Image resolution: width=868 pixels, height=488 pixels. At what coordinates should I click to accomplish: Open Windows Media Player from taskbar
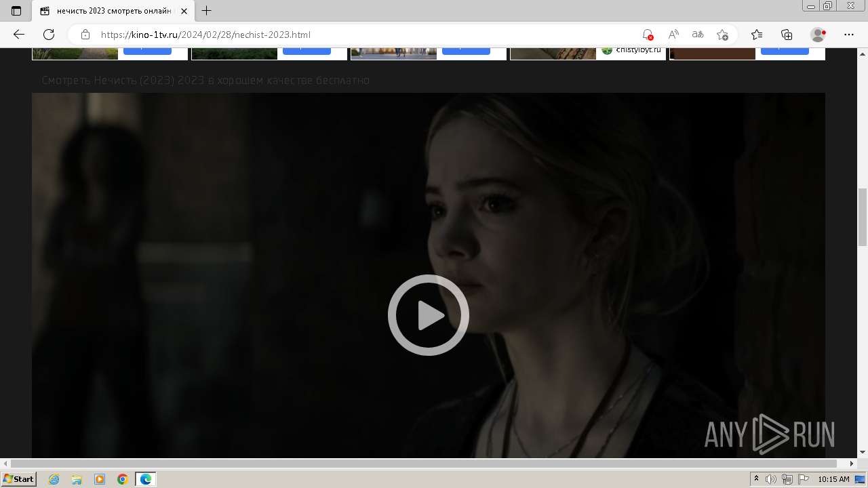point(100,479)
